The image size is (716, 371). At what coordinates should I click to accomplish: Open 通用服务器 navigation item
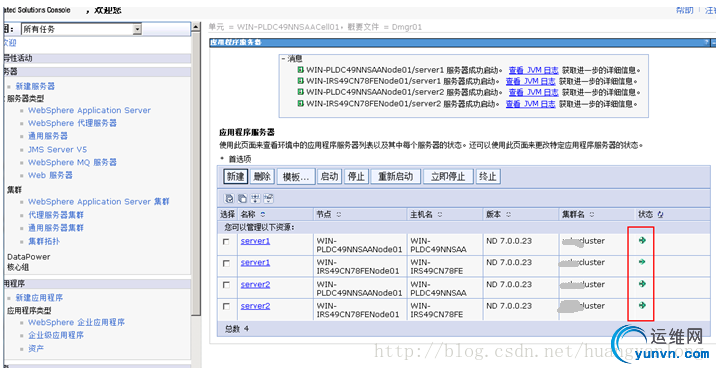pos(48,136)
